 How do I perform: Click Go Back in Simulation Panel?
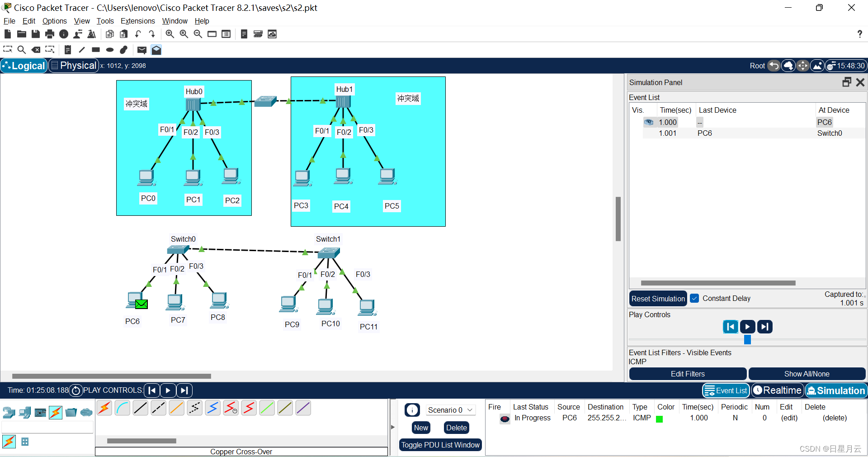tap(731, 327)
